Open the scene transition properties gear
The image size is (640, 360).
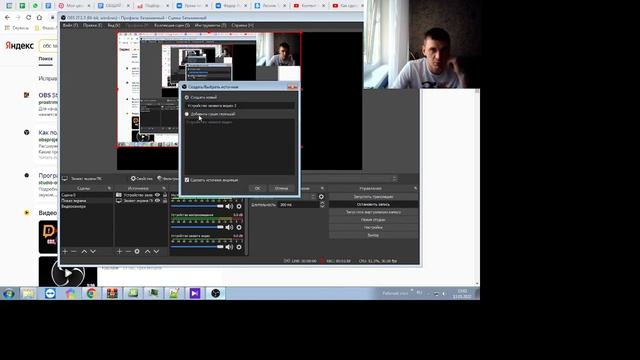point(321,197)
